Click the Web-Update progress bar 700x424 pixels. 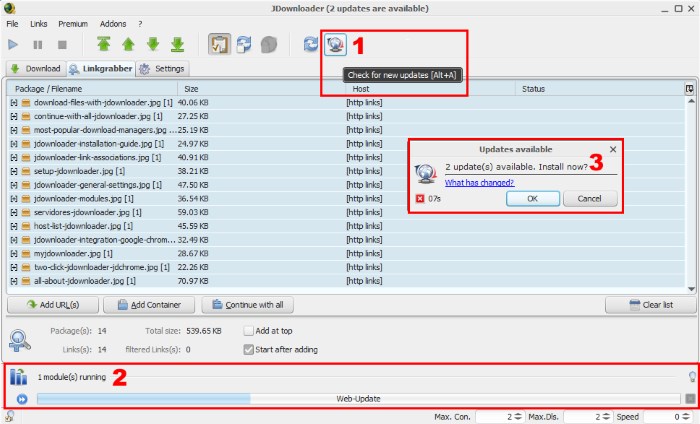pos(358,399)
